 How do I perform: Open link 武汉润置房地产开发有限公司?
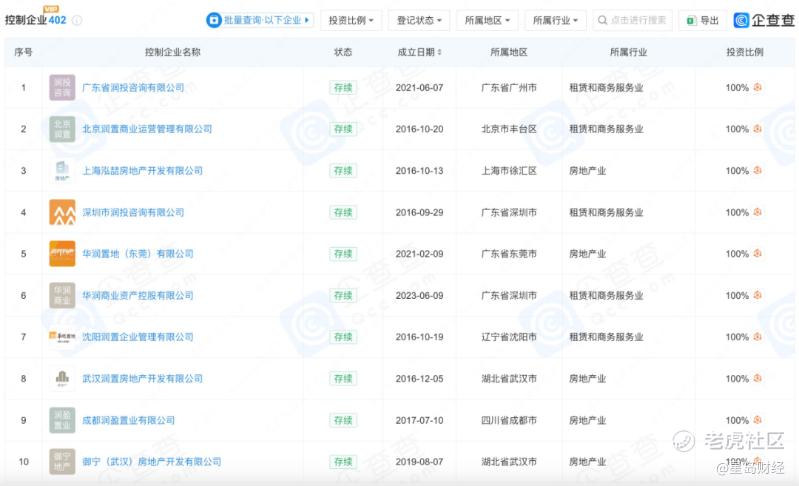pos(142,379)
